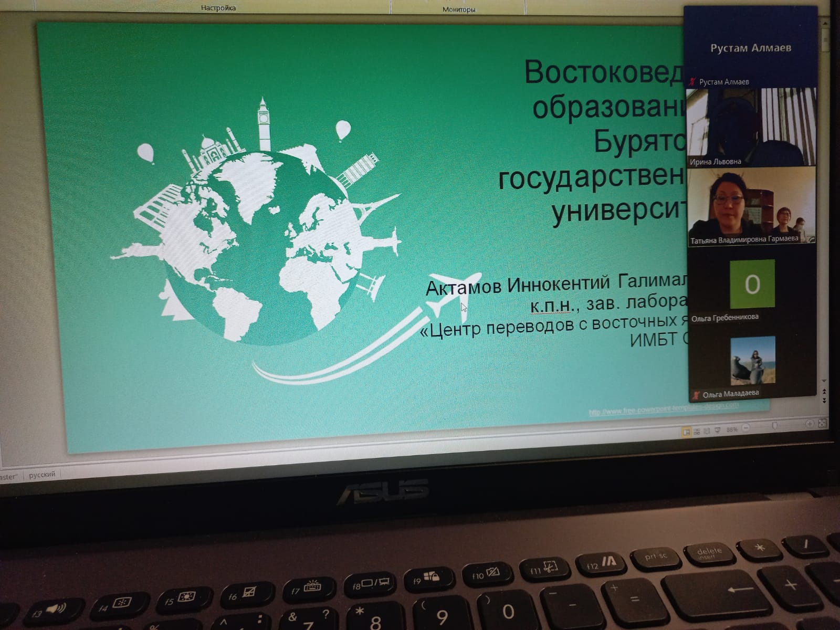Switch to Normal view in status bar

(686, 432)
